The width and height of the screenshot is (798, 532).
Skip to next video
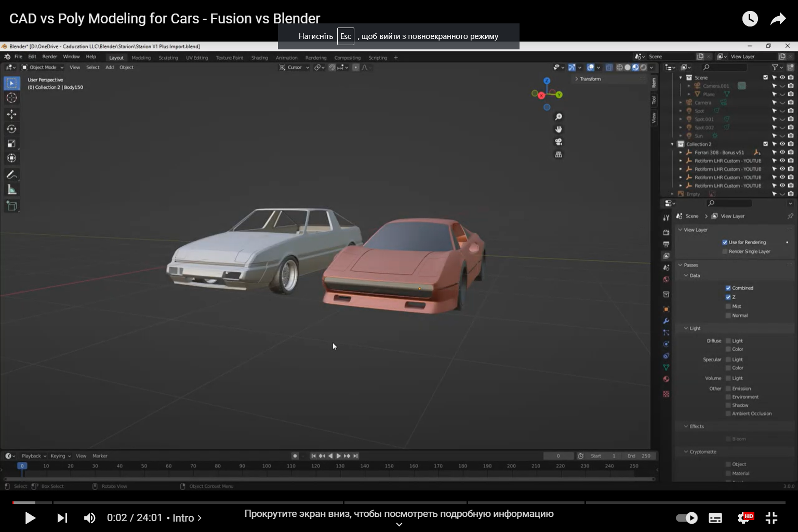tap(62, 518)
